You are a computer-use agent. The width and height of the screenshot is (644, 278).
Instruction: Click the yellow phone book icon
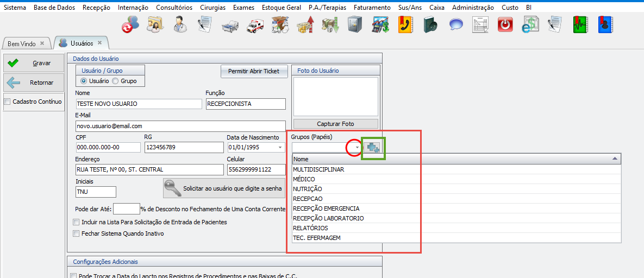tap(405, 25)
